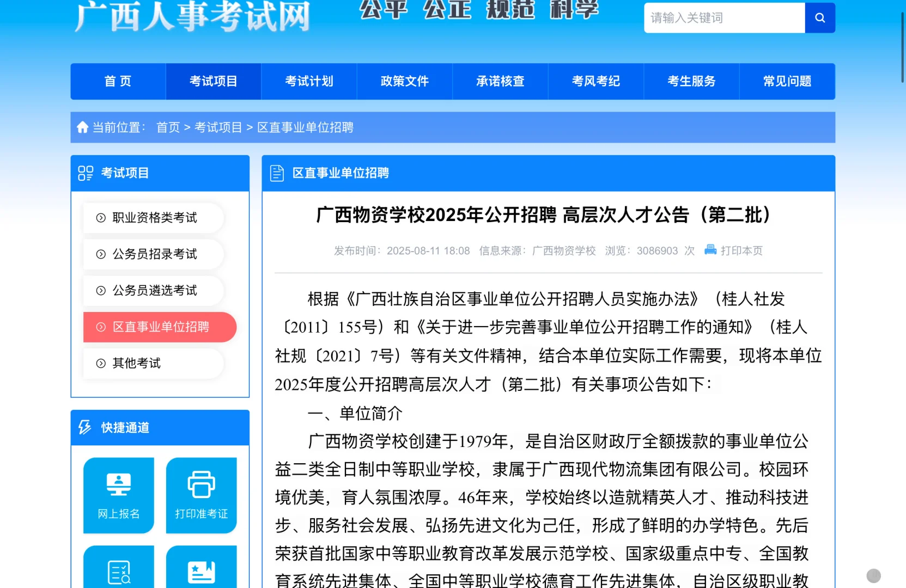906x588 pixels.
Task: Open the checklist search shortcut tile
Action: [x=119, y=567]
